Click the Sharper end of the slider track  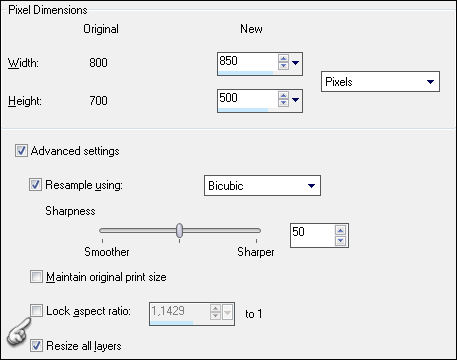click(x=256, y=230)
